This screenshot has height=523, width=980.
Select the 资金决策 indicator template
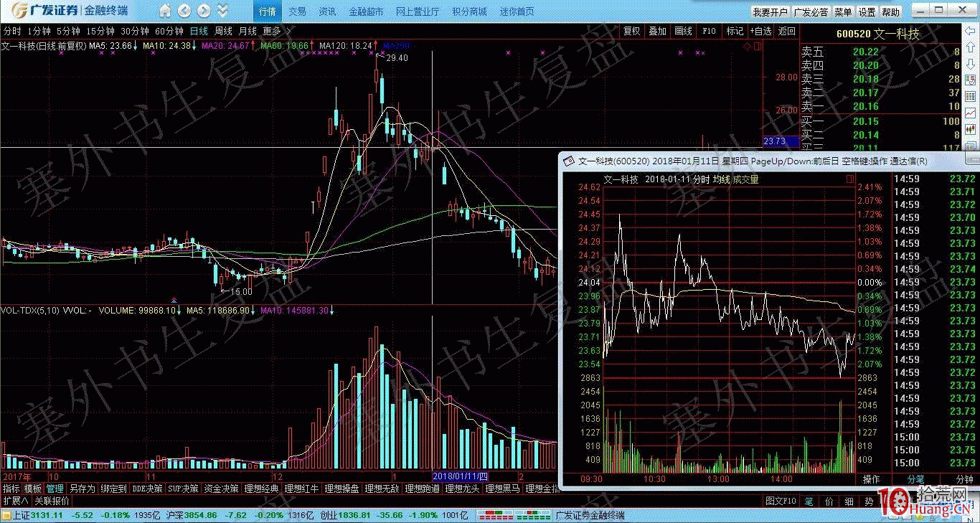(x=222, y=489)
